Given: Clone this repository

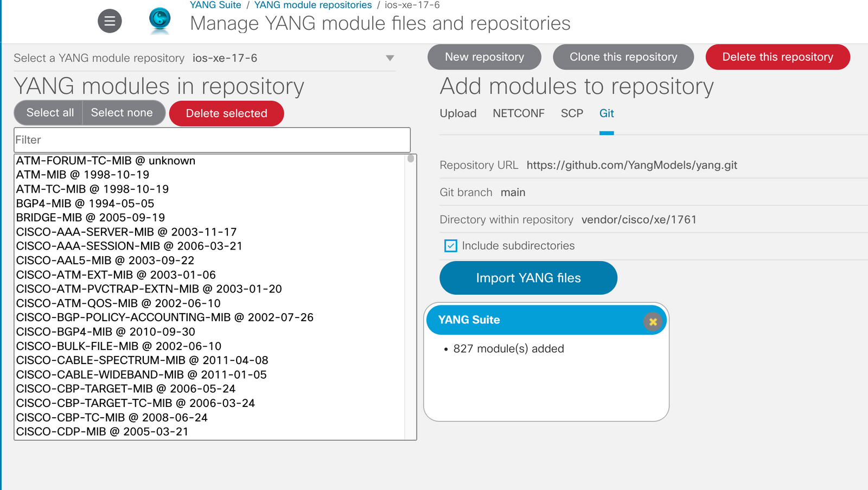Looking at the screenshot, I should click(x=623, y=56).
